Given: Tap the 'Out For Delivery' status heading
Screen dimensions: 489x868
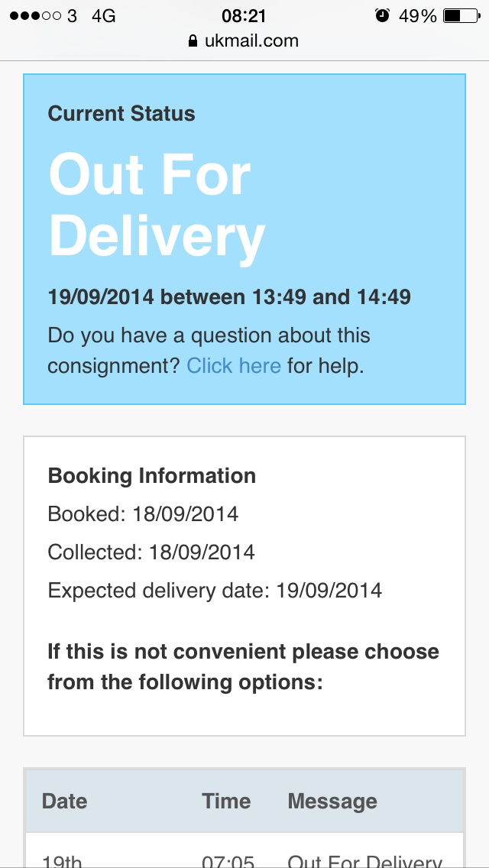Looking at the screenshot, I should click(157, 205).
